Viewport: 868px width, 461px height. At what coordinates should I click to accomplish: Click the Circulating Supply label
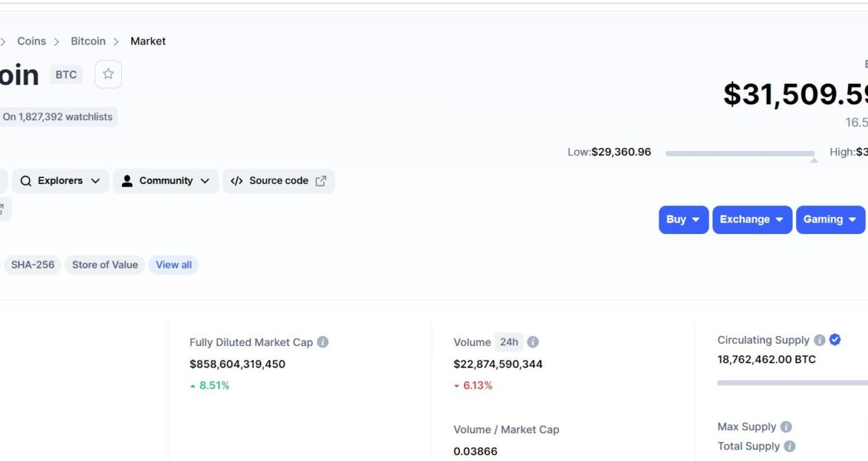click(763, 340)
